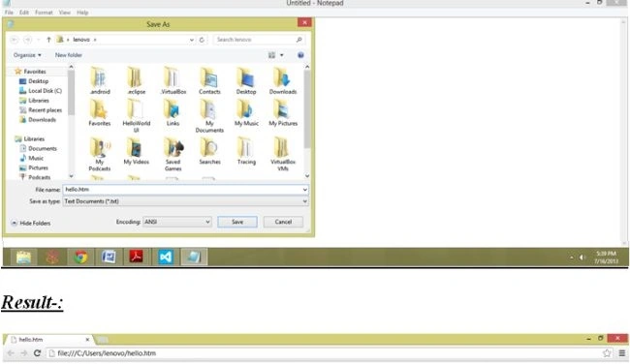
Task: Click the refresh button in address bar
Action: [x=202, y=40]
